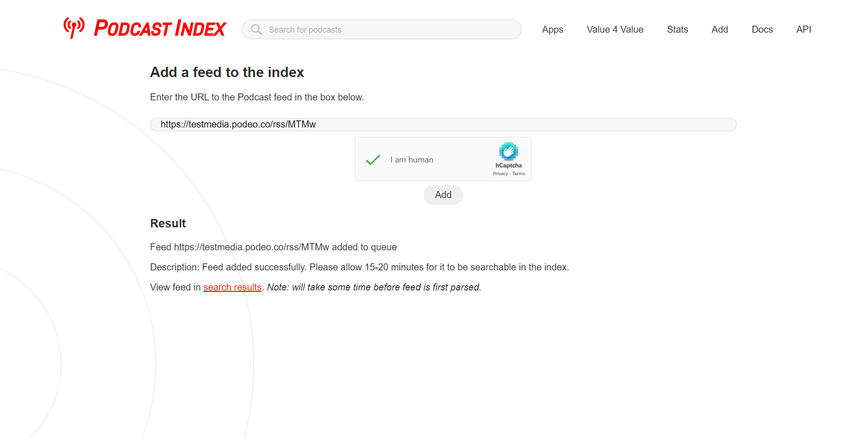
Task: Click the search magnifier icon
Action: pos(256,29)
